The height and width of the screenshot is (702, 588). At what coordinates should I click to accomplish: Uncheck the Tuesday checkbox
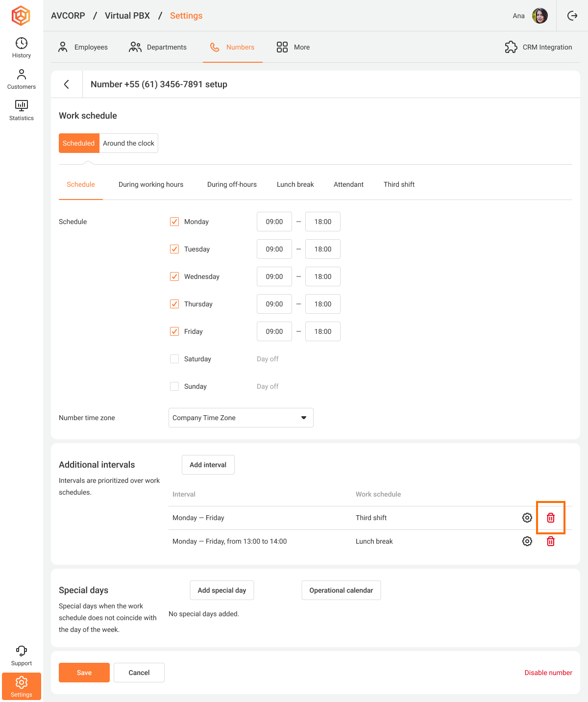tap(174, 249)
